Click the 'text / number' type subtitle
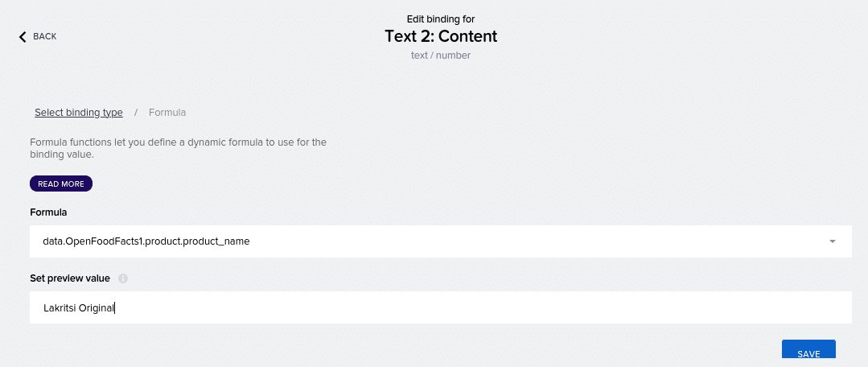This screenshot has height=367, width=868. [441, 56]
